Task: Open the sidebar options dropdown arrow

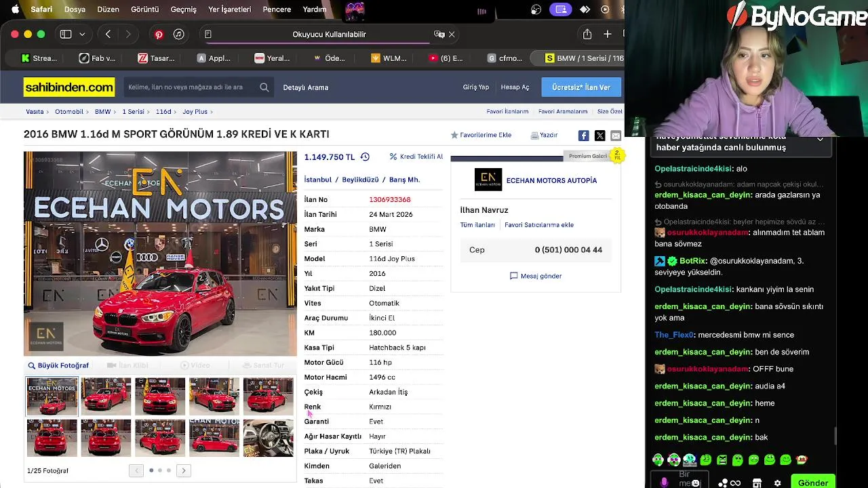Action: pyautogui.click(x=82, y=34)
